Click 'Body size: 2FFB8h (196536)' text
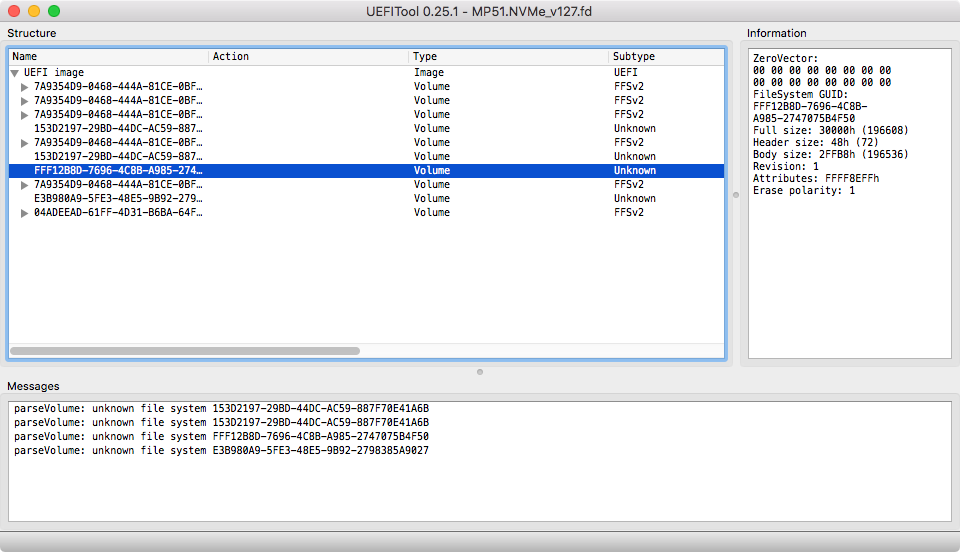The image size is (960, 552). [x=831, y=154]
